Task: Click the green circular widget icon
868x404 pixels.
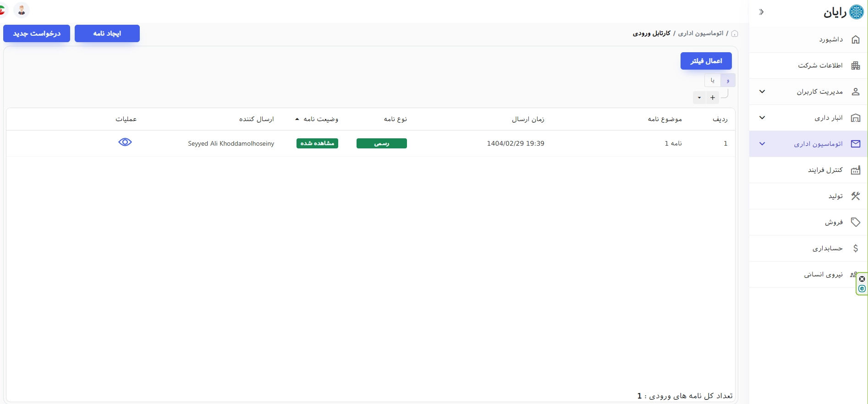Action: tap(862, 289)
